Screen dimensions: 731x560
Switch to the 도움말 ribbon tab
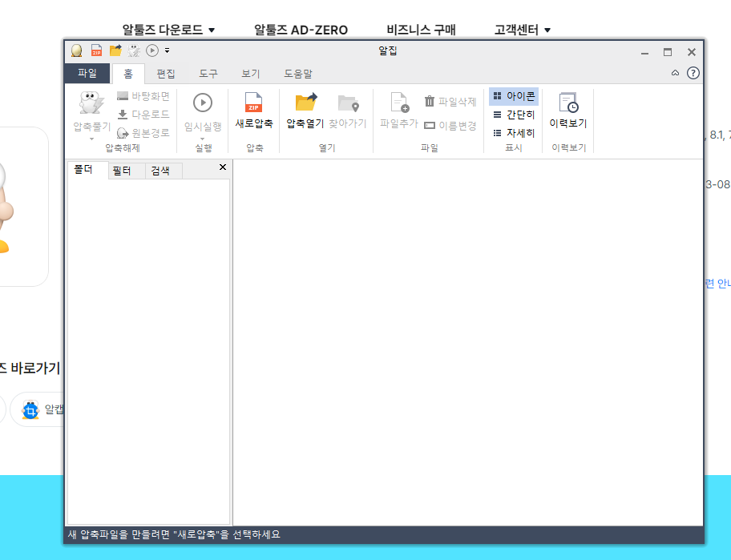298,74
